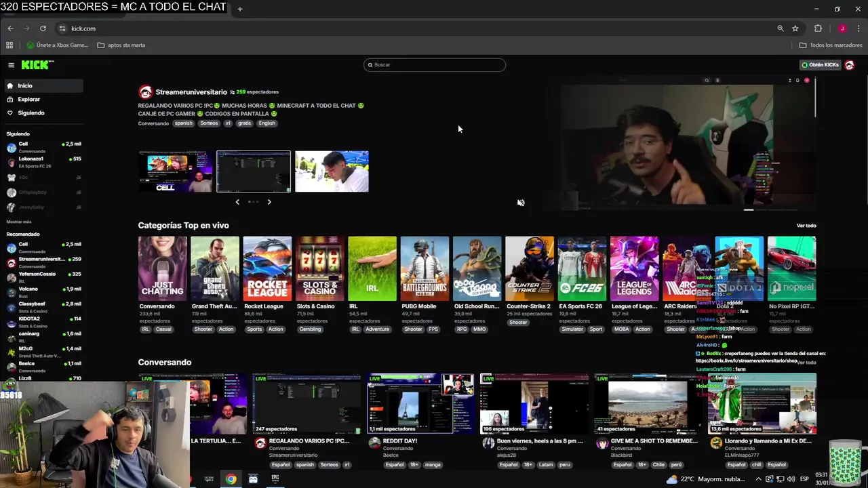The image size is (868, 488).
Task: Open the Chrome three-dot menu
Action: tap(859, 28)
